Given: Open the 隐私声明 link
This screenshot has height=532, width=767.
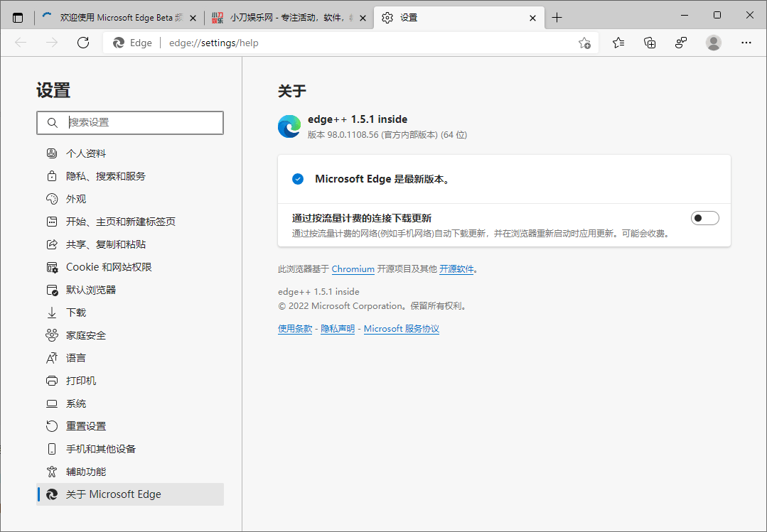Looking at the screenshot, I should [x=338, y=329].
